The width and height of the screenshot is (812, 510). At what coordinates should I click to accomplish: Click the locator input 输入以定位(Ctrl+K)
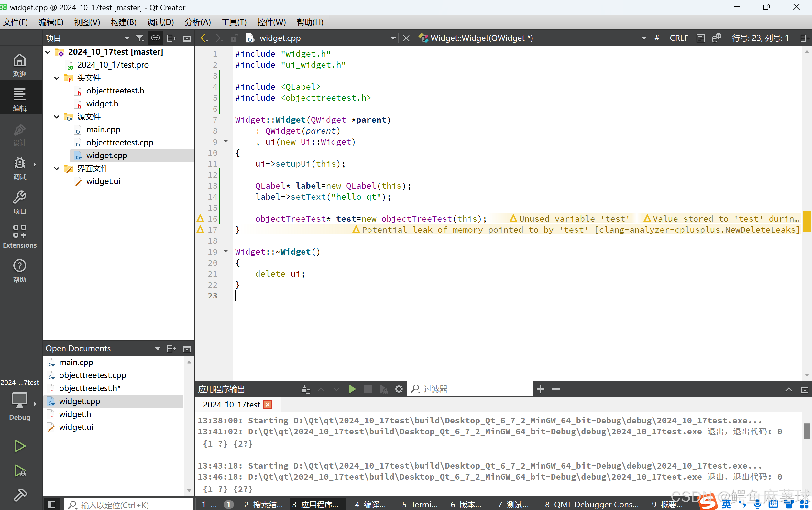[128, 504]
